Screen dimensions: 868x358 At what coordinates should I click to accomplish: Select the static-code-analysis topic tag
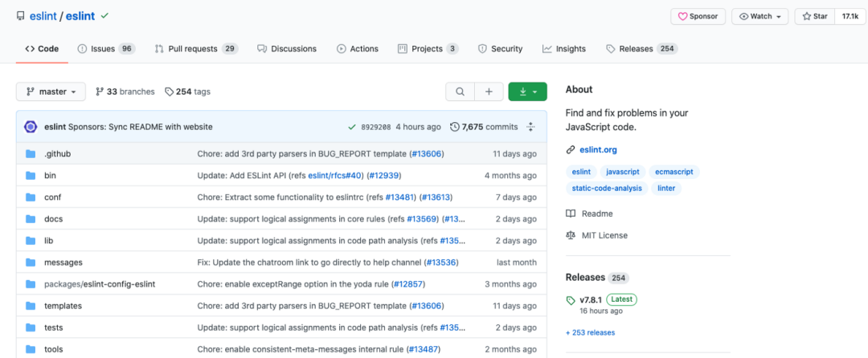(x=607, y=189)
